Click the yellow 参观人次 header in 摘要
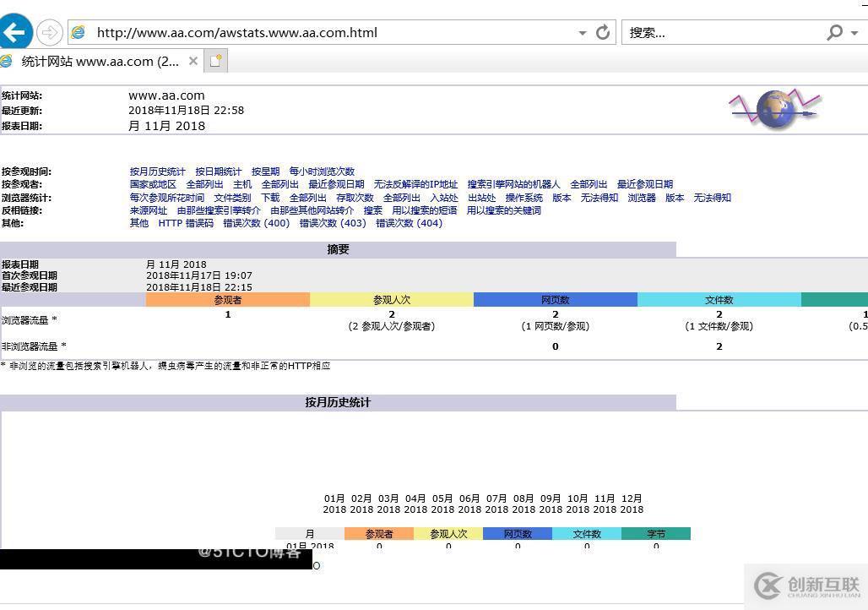Screen dimensions: 868x610 392,300
